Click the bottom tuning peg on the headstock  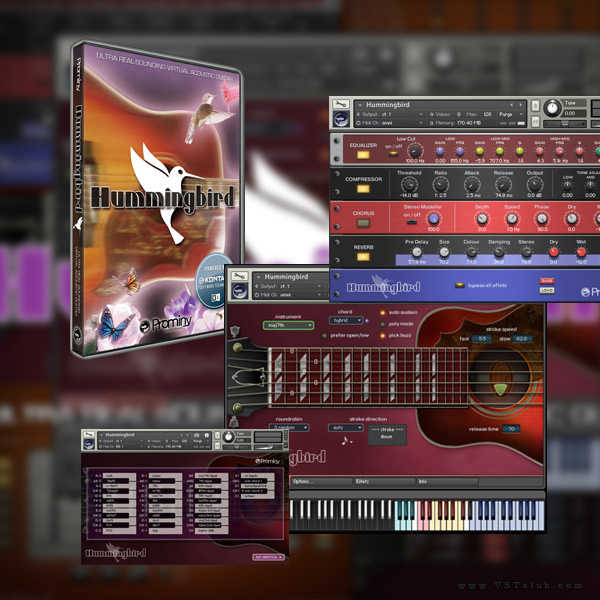[x=238, y=408]
